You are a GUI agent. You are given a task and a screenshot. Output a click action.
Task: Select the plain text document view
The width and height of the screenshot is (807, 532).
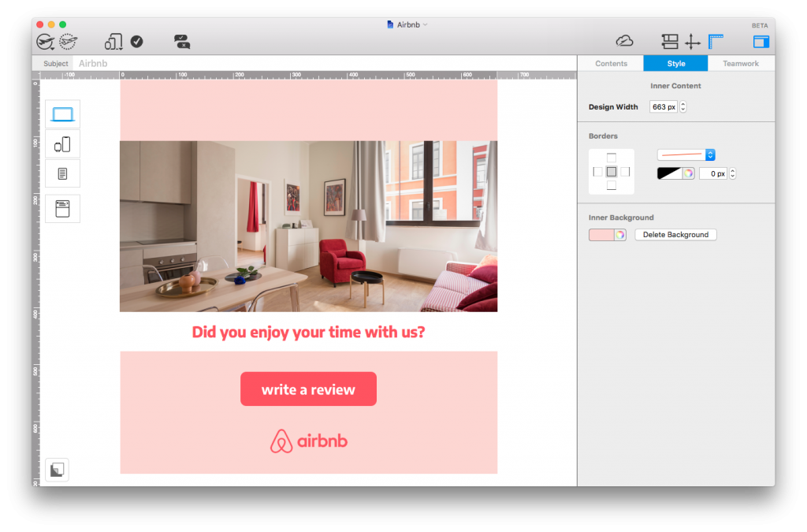pos(63,174)
